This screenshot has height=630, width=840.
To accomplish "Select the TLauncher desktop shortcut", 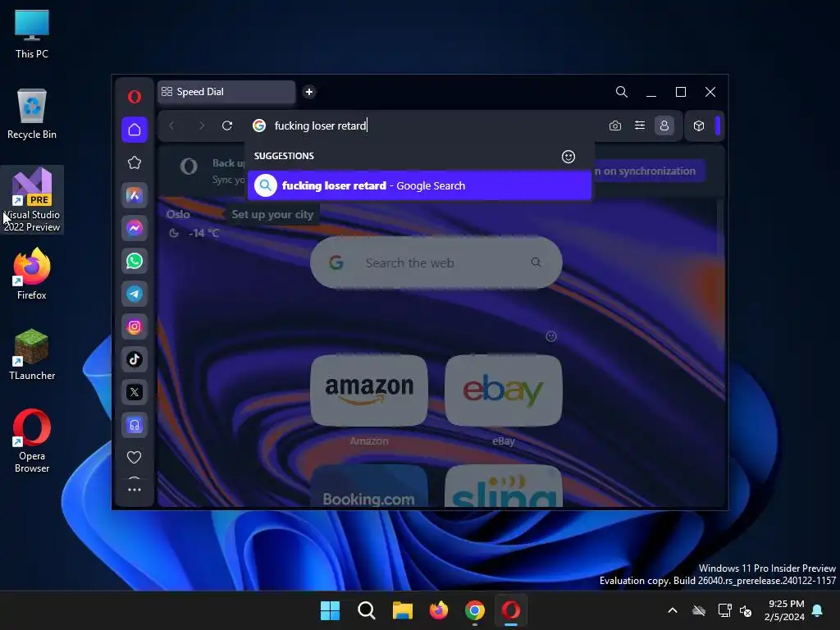I will coord(32,354).
